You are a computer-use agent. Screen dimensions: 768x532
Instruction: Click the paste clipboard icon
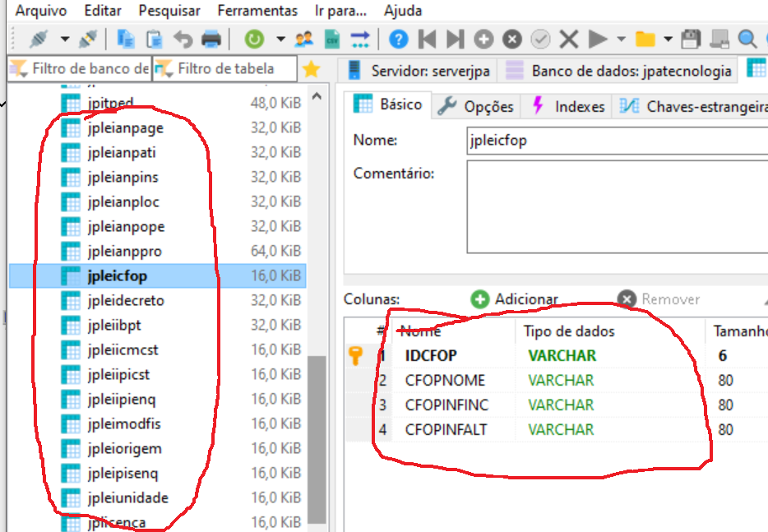[x=155, y=39]
